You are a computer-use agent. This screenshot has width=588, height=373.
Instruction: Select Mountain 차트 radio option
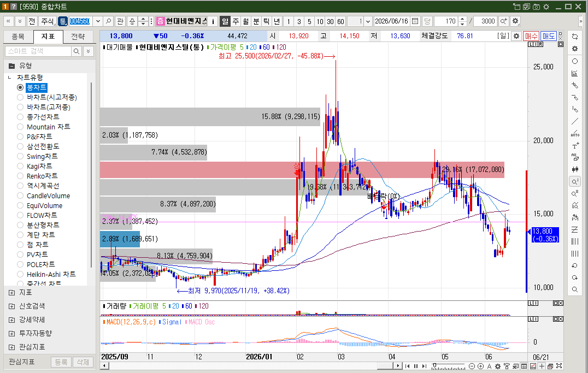[20, 127]
